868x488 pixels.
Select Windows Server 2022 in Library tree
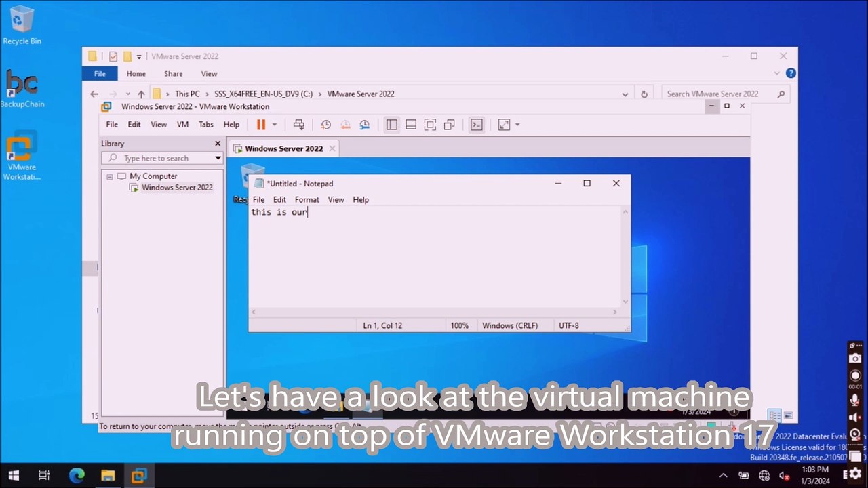tap(177, 188)
